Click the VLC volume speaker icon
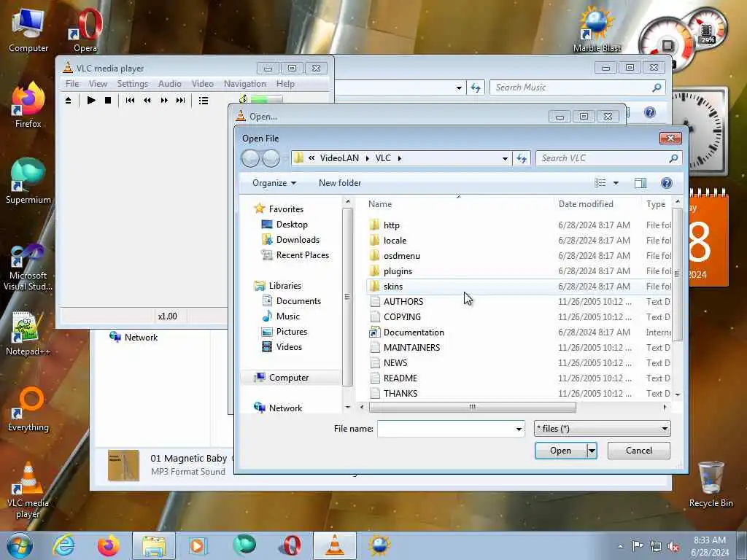This screenshot has height=560, width=747. (243, 99)
